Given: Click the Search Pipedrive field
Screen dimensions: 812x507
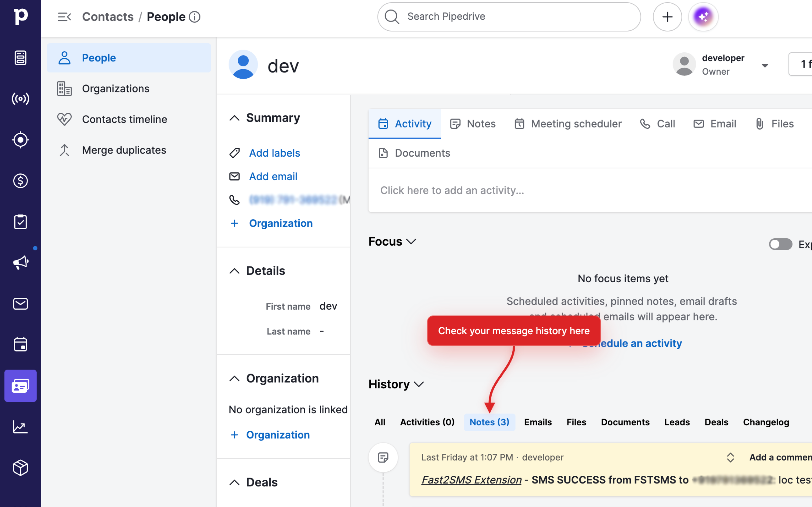Looking at the screenshot, I should [x=509, y=17].
